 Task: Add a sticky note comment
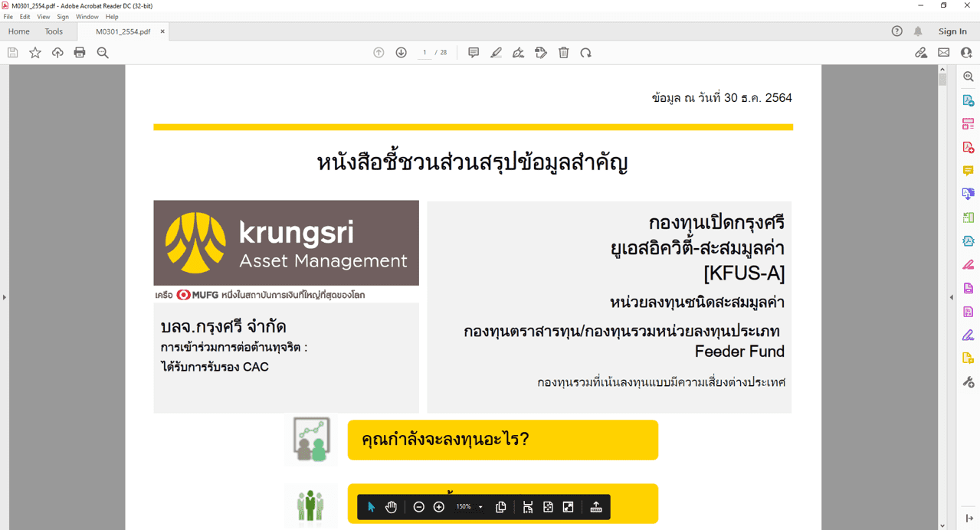click(473, 52)
